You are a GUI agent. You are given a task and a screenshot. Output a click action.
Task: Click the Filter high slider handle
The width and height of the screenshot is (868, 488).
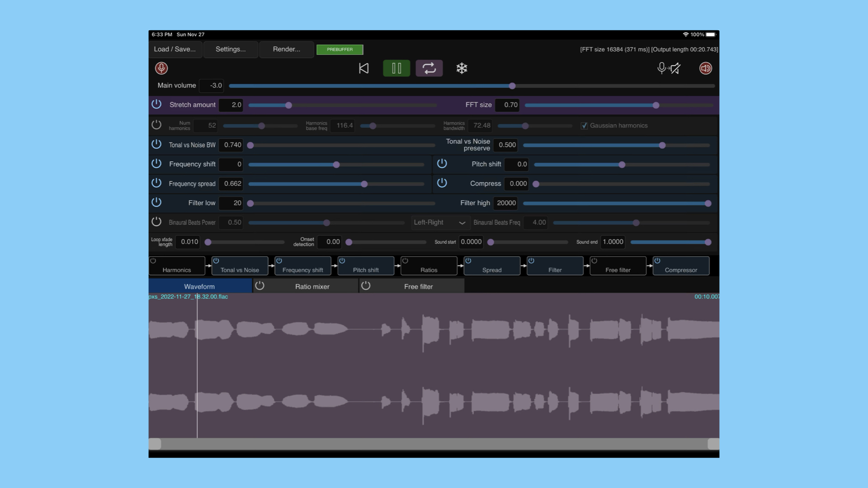[x=708, y=203]
